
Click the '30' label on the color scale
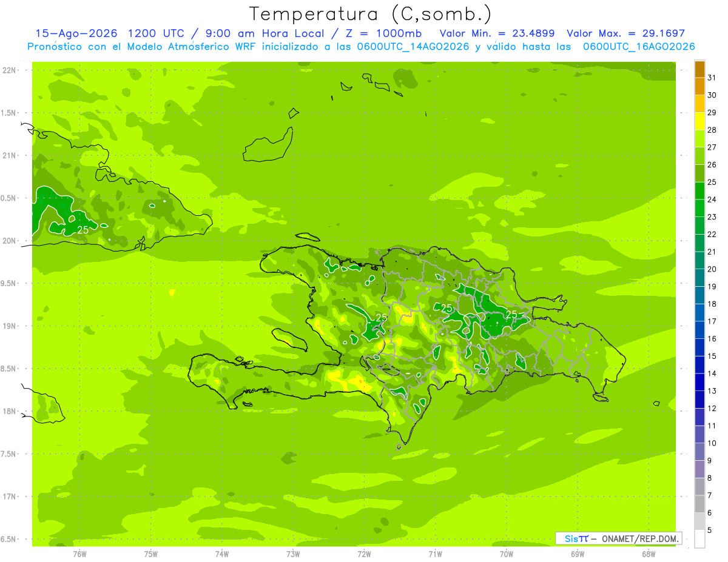coord(712,95)
